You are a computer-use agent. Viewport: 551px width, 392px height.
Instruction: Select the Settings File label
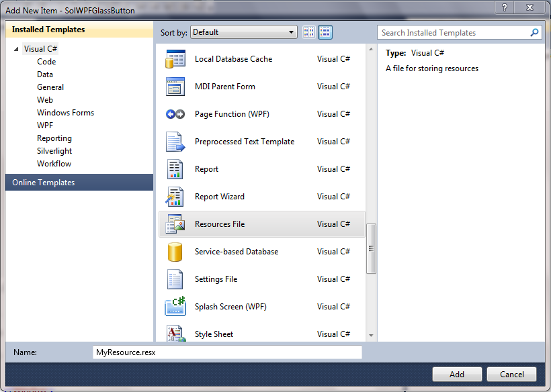tap(216, 279)
